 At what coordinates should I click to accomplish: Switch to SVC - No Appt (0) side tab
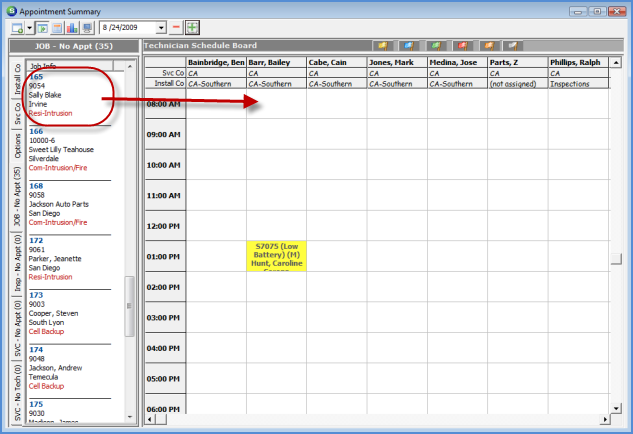pos(17,328)
